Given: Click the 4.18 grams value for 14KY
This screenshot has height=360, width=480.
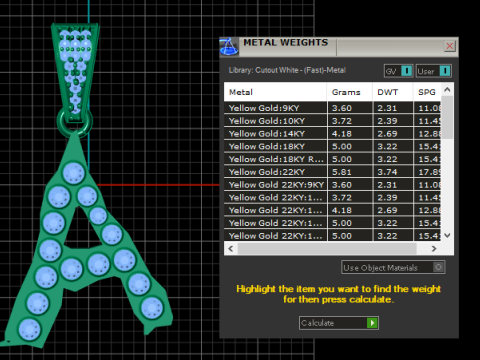Looking at the screenshot, I should (342, 134).
